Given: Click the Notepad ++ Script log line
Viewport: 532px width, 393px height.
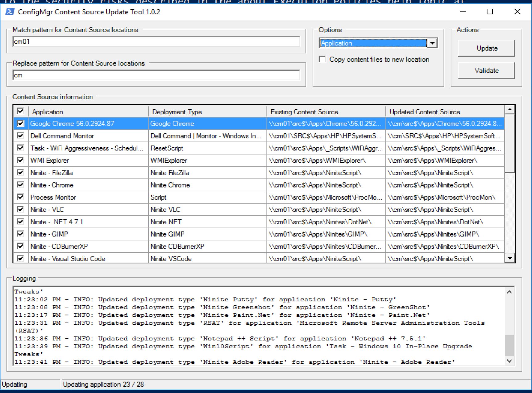Looking at the screenshot, I should click(x=220, y=339).
